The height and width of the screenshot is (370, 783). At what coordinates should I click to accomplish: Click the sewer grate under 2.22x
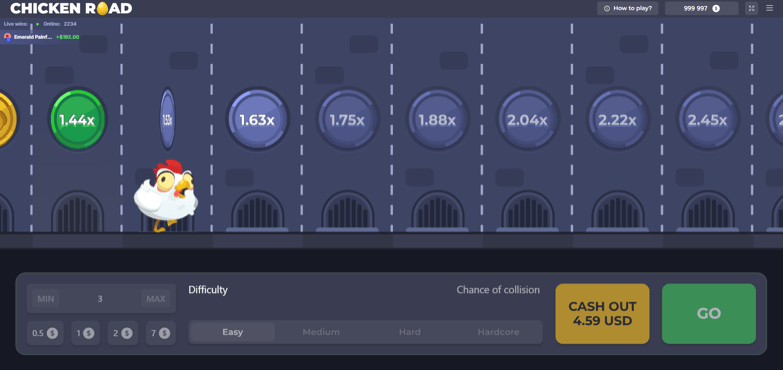point(618,211)
